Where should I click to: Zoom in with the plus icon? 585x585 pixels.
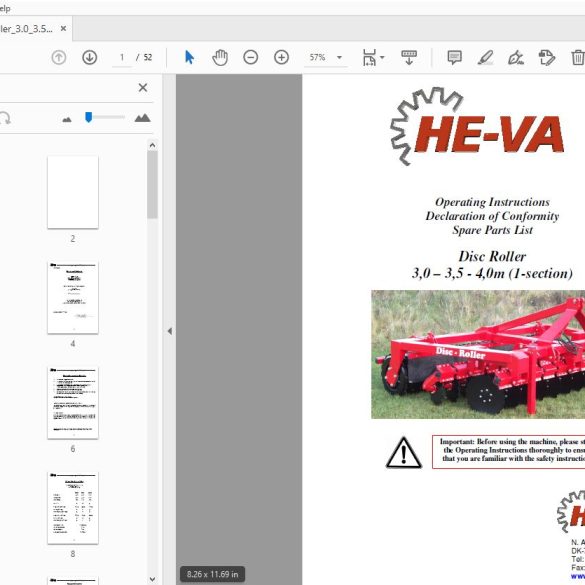[281, 57]
